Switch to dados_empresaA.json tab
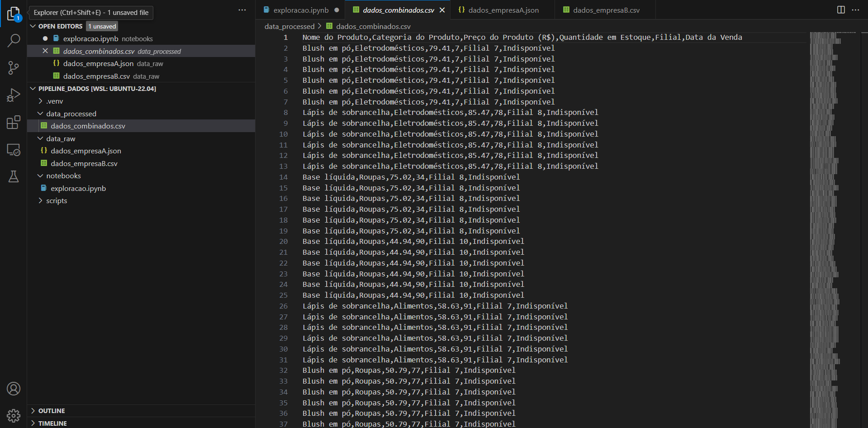Viewport: 868px width, 428px height. coord(503,10)
